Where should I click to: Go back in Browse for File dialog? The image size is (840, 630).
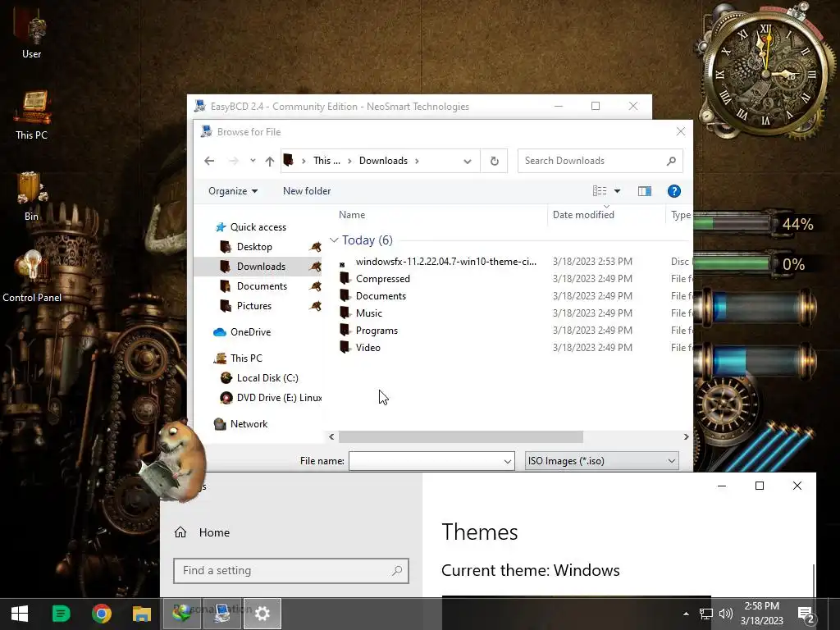point(209,161)
